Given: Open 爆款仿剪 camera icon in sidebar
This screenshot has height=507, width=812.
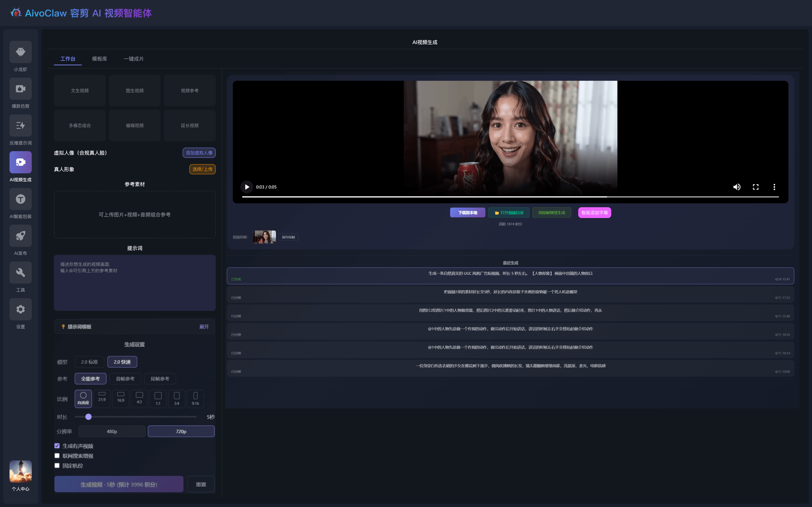Looking at the screenshot, I should tap(21, 89).
